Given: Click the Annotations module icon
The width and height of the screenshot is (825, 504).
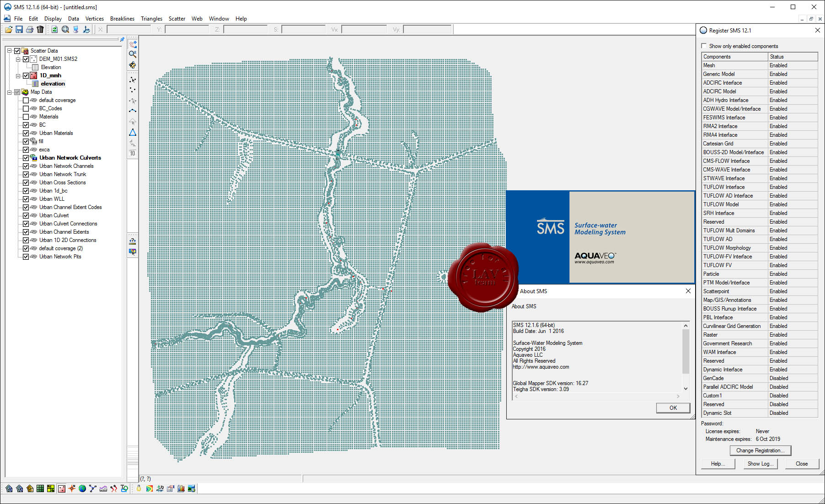Looking at the screenshot, I should (x=124, y=488).
